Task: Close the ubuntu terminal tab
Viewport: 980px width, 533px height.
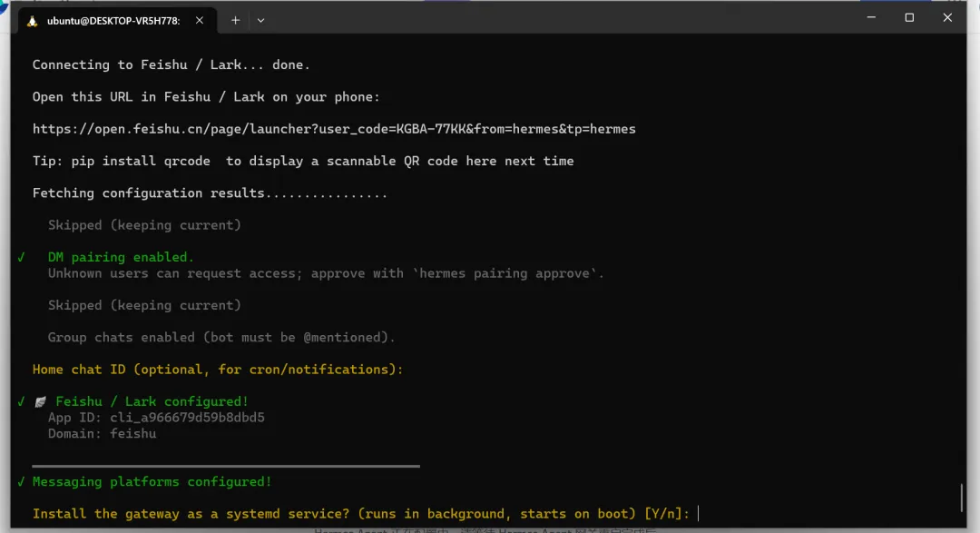Action: [200, 21]
